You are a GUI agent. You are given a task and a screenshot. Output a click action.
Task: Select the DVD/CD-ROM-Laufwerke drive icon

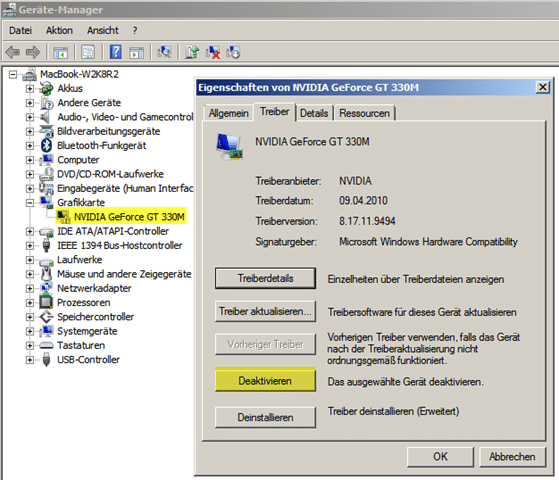(x=46, y=174)
